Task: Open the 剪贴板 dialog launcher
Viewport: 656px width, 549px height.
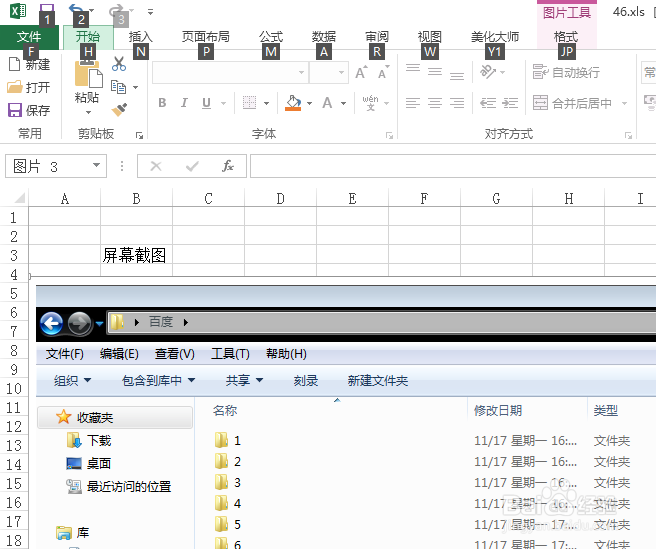Action: point(139,135)
